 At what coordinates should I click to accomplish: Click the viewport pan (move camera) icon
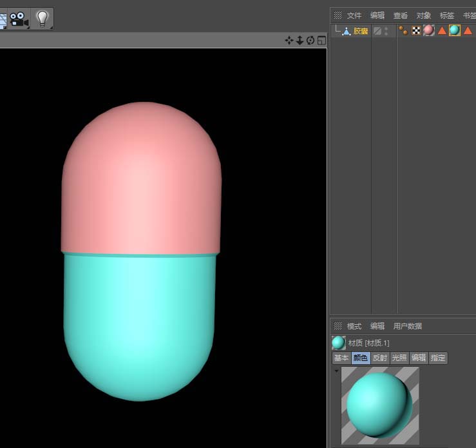pos(289,41)
